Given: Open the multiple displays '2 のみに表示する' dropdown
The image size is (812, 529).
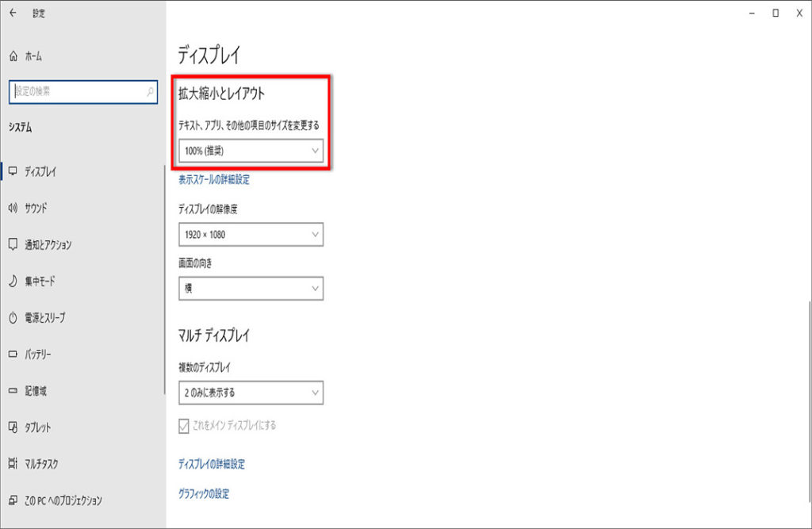Looking at the screenshot, I should 251,393.
